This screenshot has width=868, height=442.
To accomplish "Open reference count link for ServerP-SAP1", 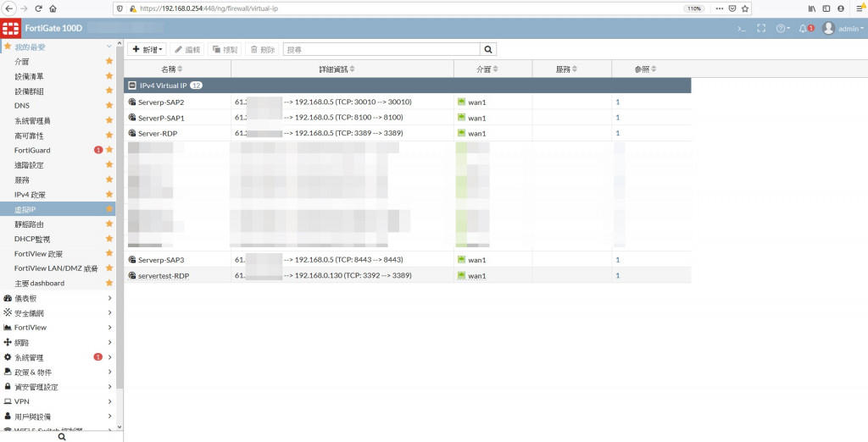I will pos(618,118).
